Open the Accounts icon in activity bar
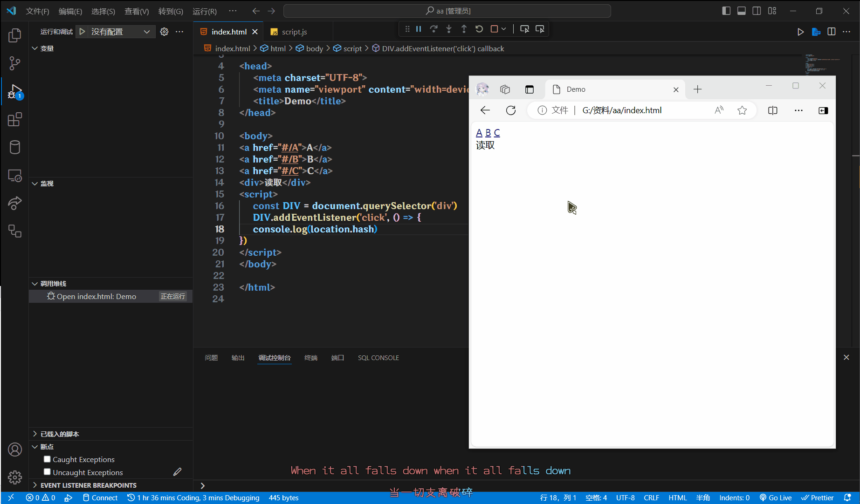The width and height of the screenshot is (860, 504). (x=15, y=450)
